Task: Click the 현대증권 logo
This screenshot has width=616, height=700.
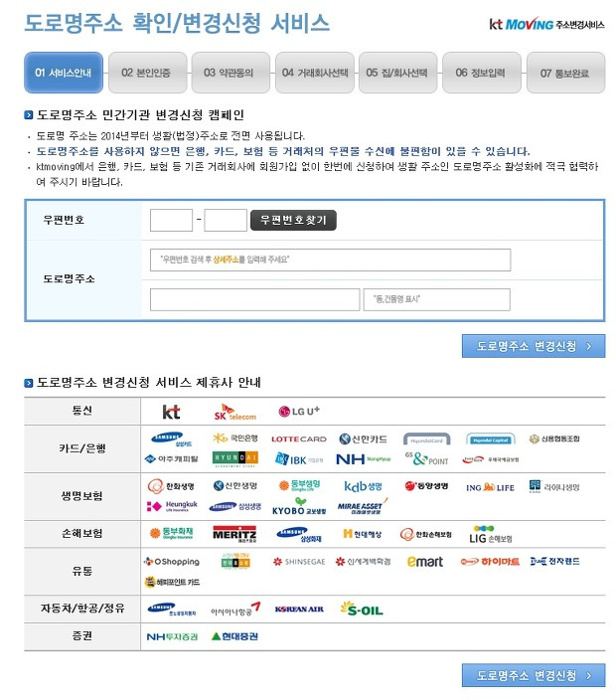Action: tap(234, 636)
